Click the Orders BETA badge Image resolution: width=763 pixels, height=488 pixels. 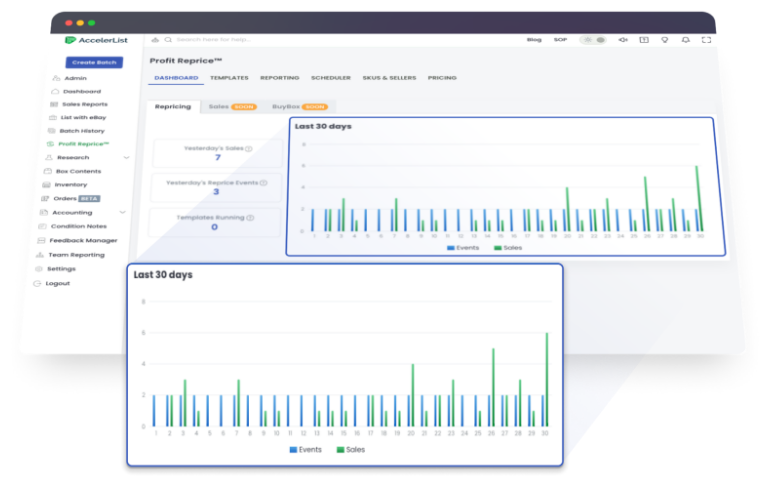point(89,199)
